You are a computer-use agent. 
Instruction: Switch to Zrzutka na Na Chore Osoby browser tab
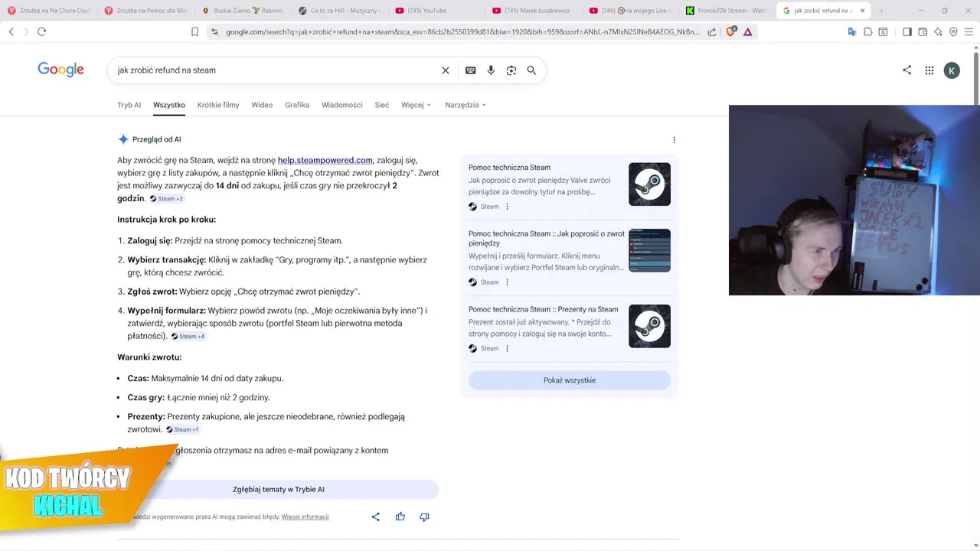[x=49, y=11]
